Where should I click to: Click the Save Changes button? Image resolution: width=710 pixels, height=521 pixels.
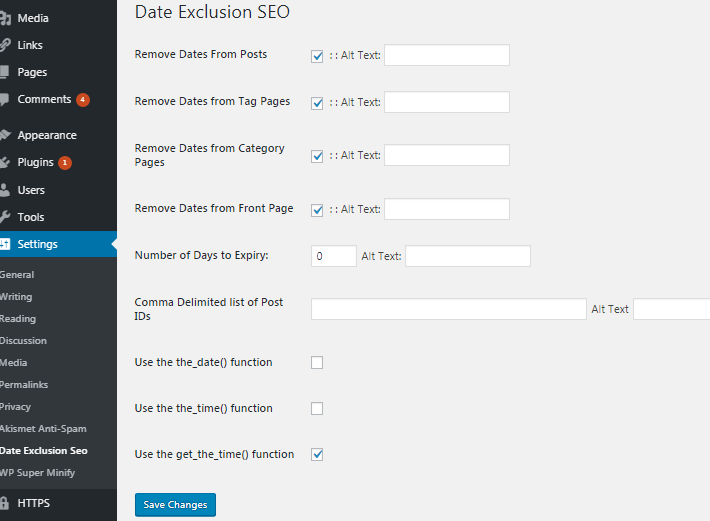[175, 505]
